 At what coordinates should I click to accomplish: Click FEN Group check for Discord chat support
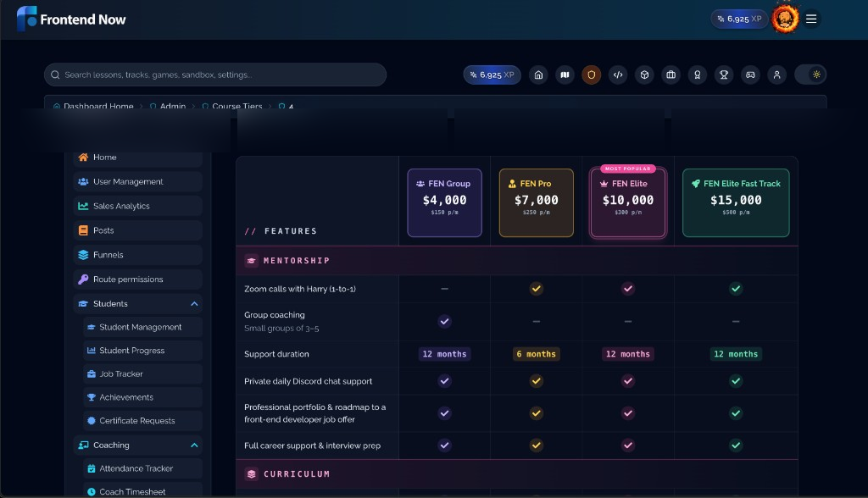click(x=444, y=380)
